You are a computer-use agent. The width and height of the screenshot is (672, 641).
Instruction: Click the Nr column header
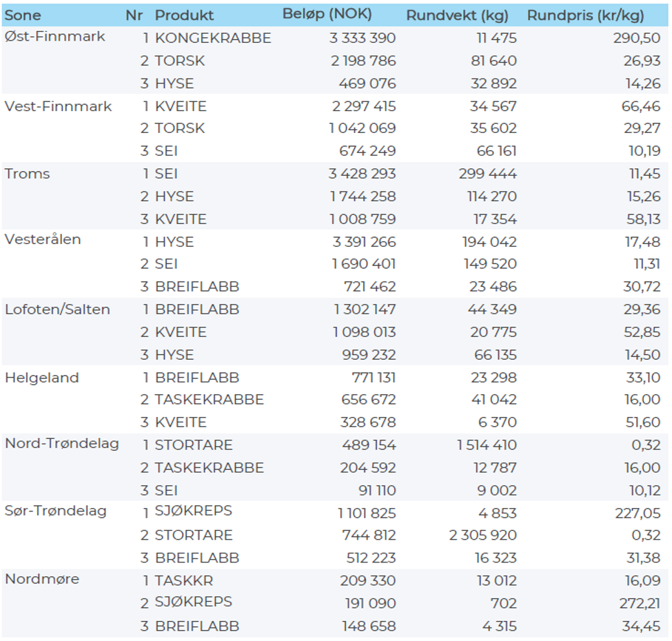coord(134,15)
